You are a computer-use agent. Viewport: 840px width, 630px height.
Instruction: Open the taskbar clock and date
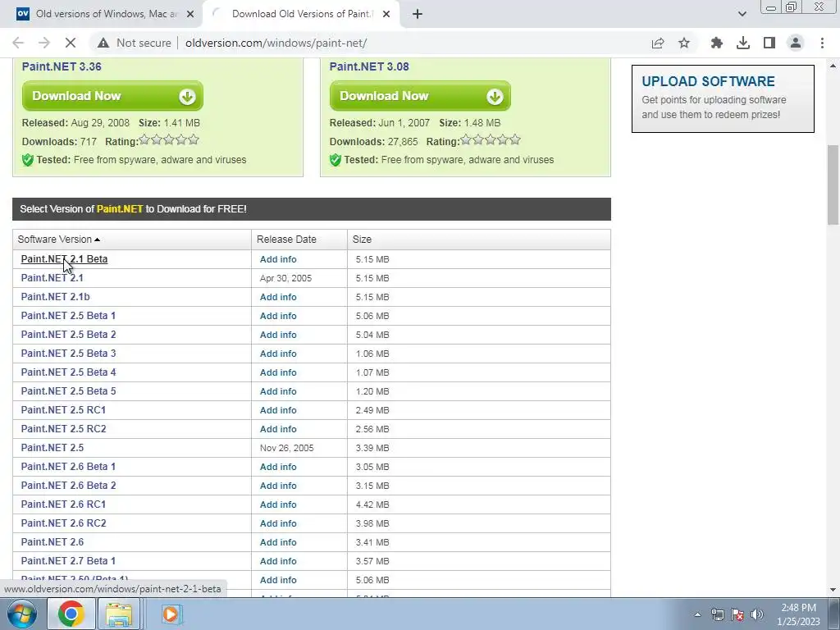pyautogui.click(x=798, y=614)
